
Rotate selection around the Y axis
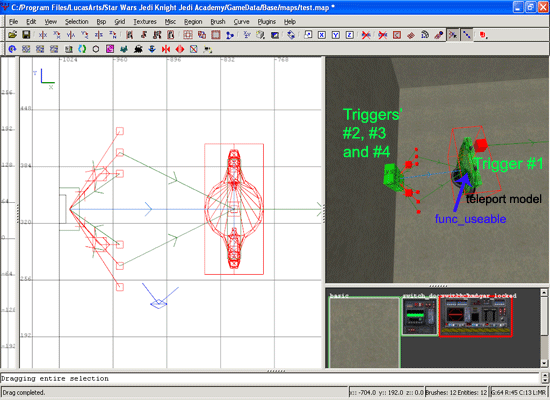click(x=85, y=35)
